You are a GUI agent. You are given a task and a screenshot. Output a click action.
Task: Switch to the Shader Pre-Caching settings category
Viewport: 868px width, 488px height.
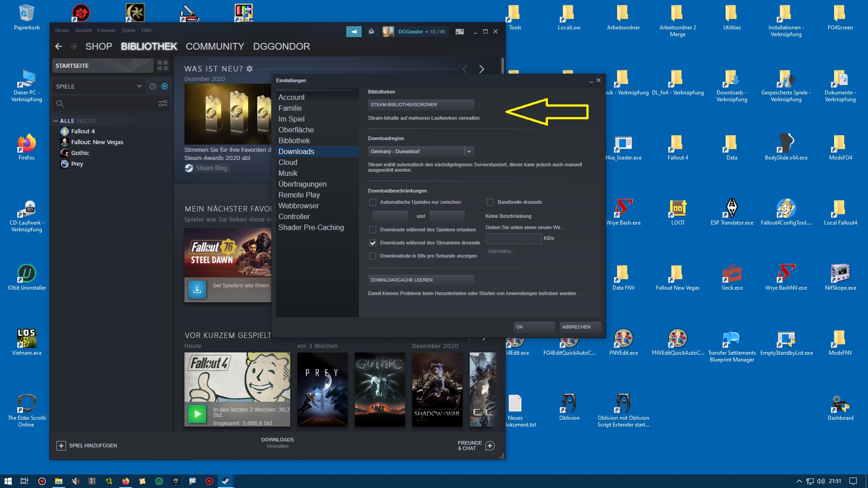[x=311, y=227]
